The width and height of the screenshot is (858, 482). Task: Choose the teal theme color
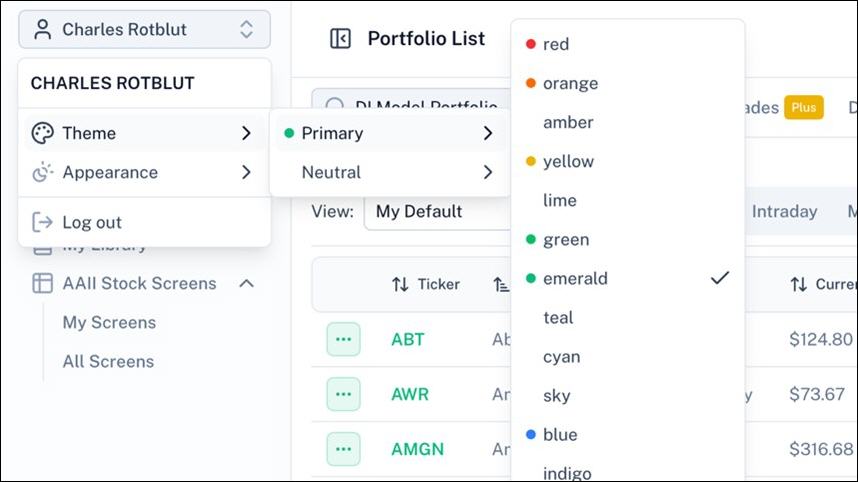628,317
